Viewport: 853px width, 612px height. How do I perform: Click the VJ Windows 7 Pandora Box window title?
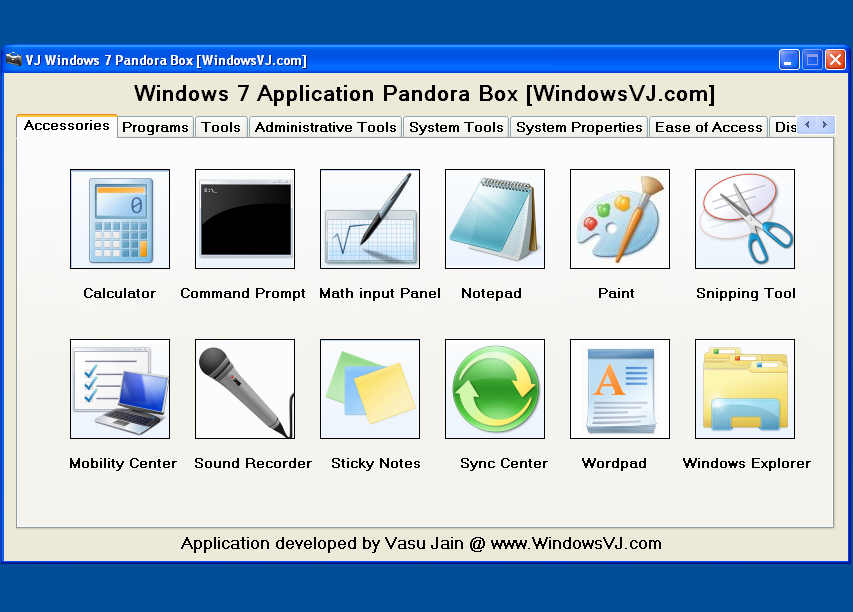click(x=166, y=60)
